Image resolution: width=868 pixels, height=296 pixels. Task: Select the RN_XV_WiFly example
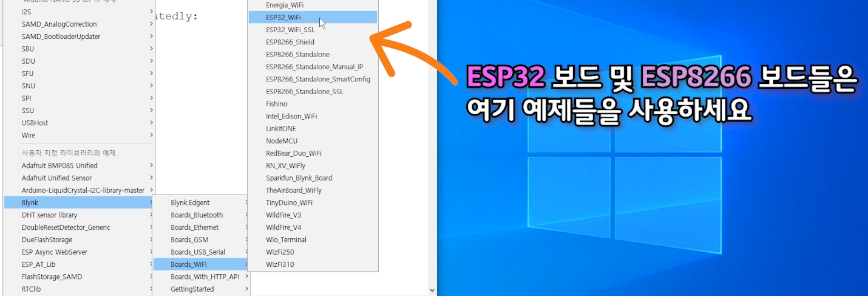click(313, 165)
